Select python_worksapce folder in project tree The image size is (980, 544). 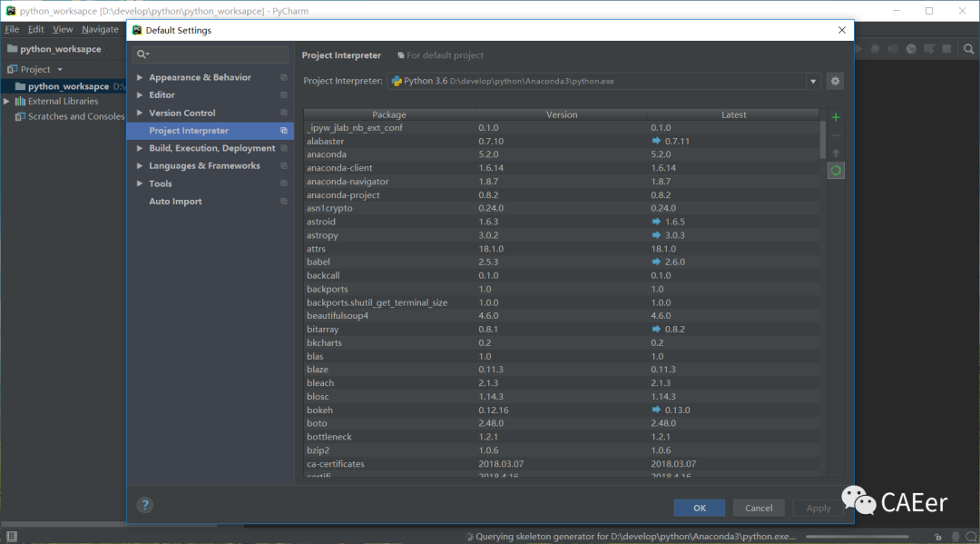(x=64, y=86)
